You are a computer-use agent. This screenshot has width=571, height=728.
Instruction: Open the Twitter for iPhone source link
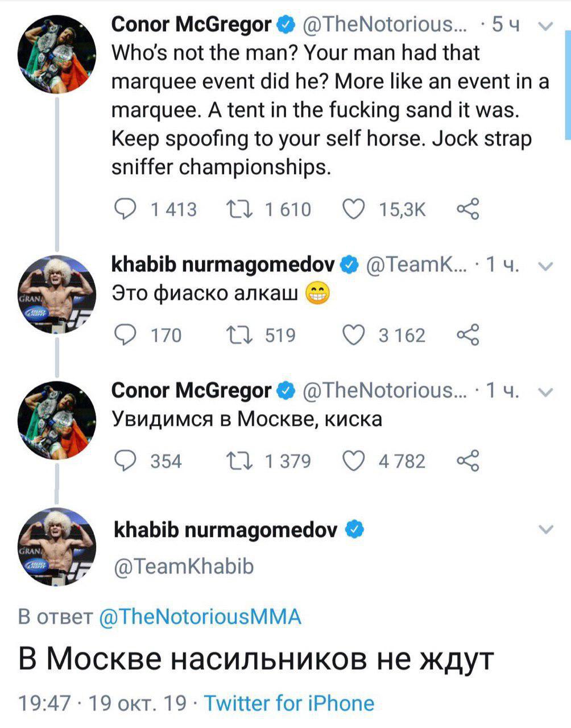(x=289, y=704)
